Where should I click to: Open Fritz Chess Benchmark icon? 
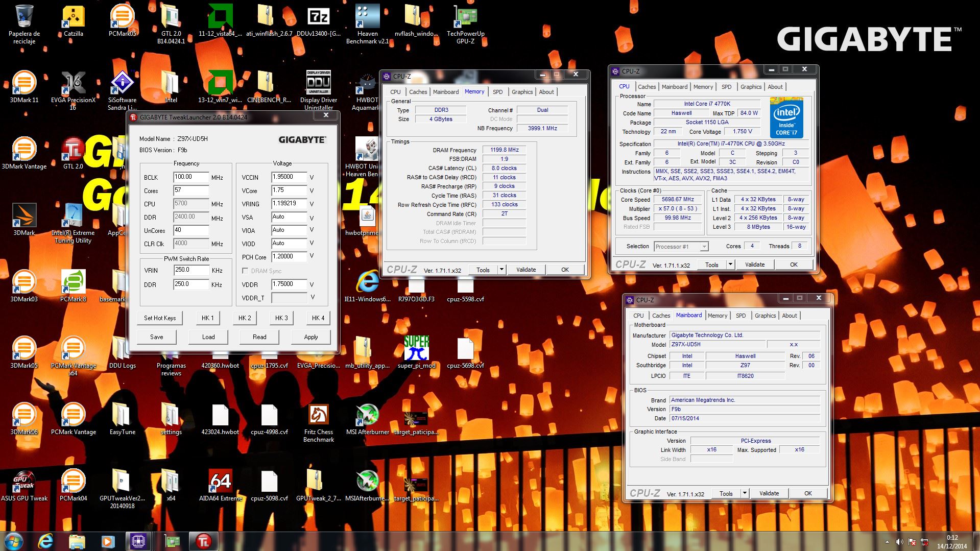318,422
